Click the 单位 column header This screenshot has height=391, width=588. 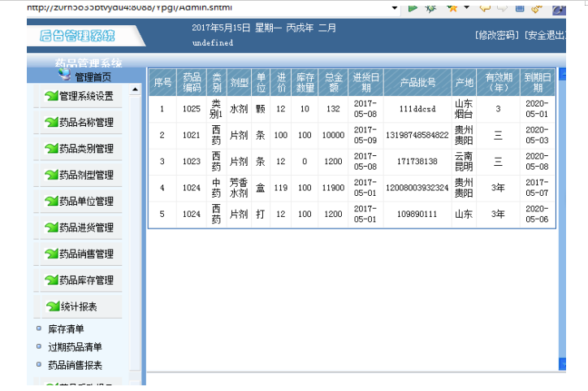click(261, 82)
